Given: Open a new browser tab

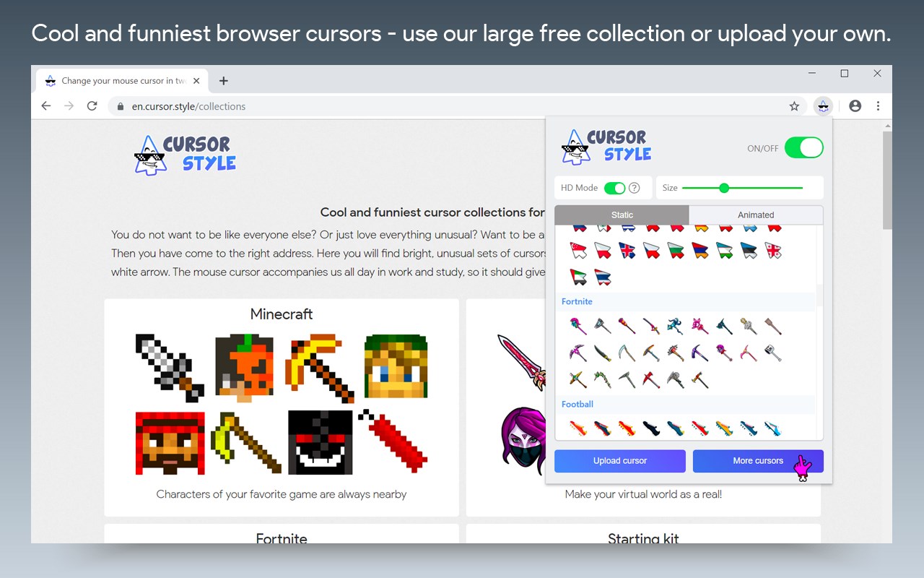Looking at the screenshot, I should point(223,81).
